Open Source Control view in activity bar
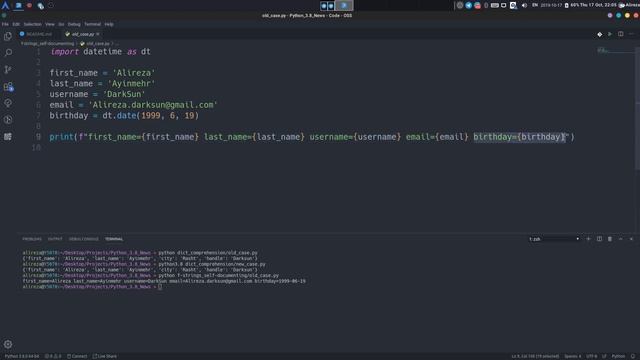640x360 pixels. click(x=8, y=69)
